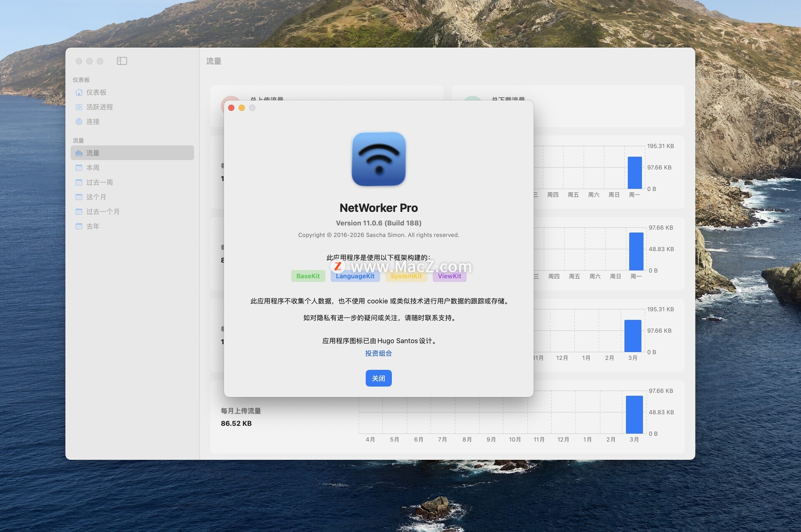Click the green BaseKit tag

(x=308, y=276)
